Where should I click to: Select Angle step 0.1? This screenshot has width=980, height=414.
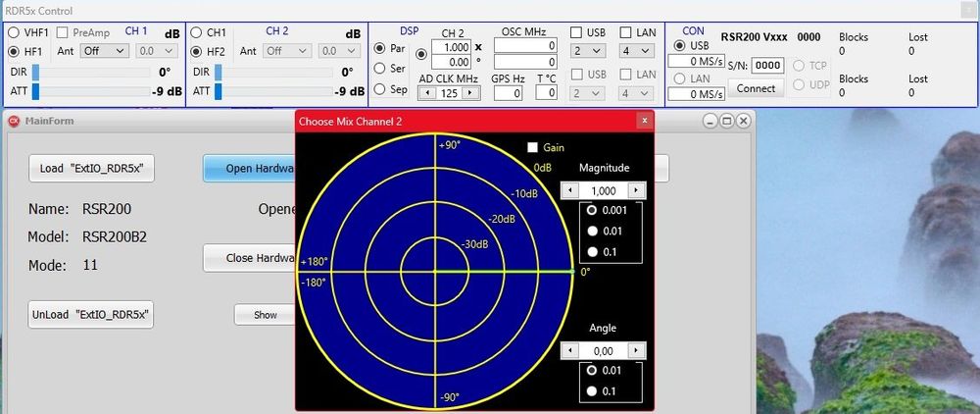click(591, 391)
